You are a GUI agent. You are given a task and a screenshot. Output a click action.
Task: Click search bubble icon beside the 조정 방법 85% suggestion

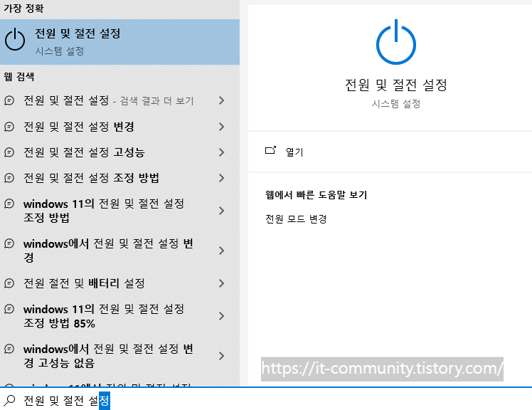click(x=9, y=309)
